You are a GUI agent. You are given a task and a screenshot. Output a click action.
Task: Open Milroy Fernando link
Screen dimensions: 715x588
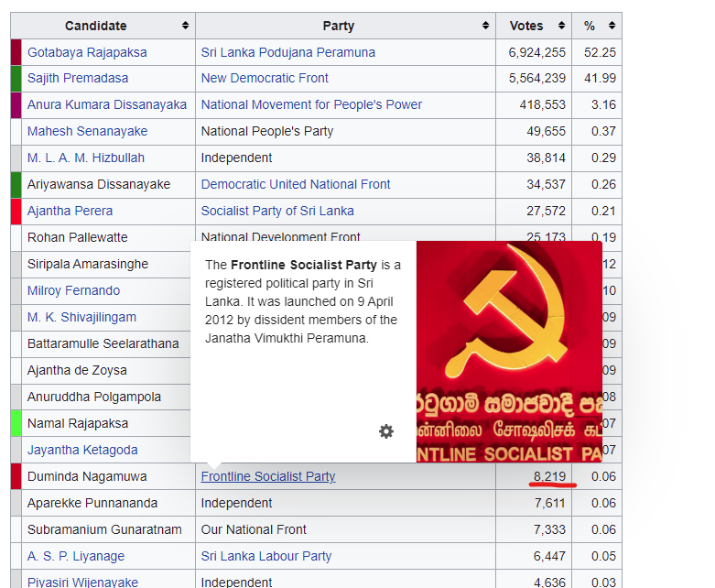point(73,290)
